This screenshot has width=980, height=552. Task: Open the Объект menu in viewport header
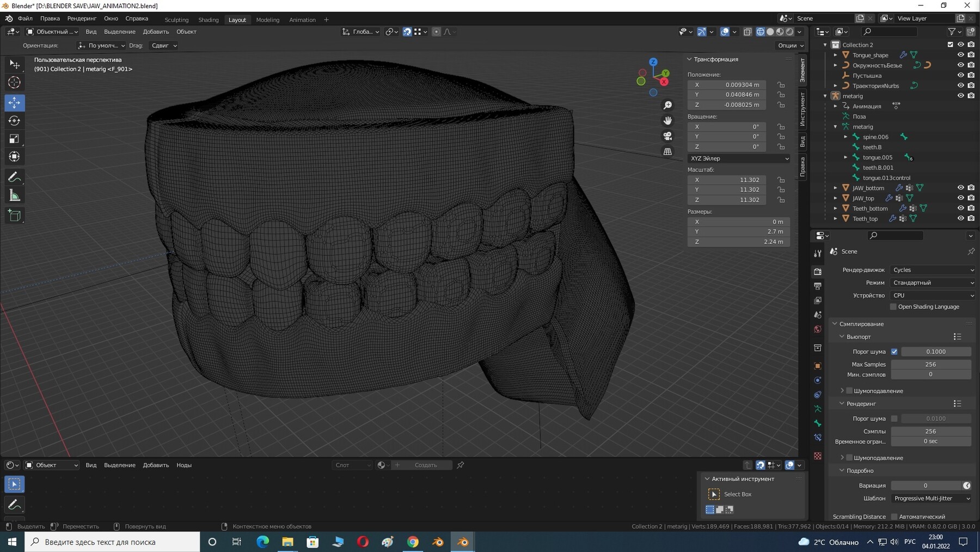pyautogui.click(x=186, y=32)
